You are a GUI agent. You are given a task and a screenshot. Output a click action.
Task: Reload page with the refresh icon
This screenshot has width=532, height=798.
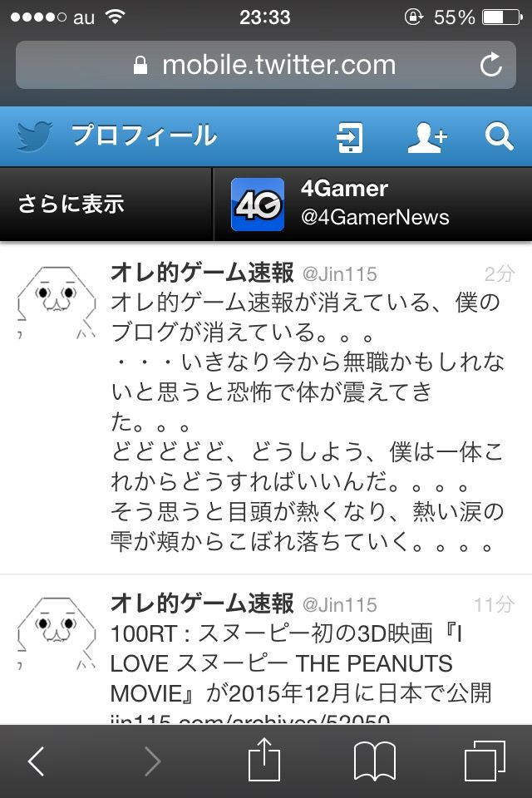click(x=491, y=65)
